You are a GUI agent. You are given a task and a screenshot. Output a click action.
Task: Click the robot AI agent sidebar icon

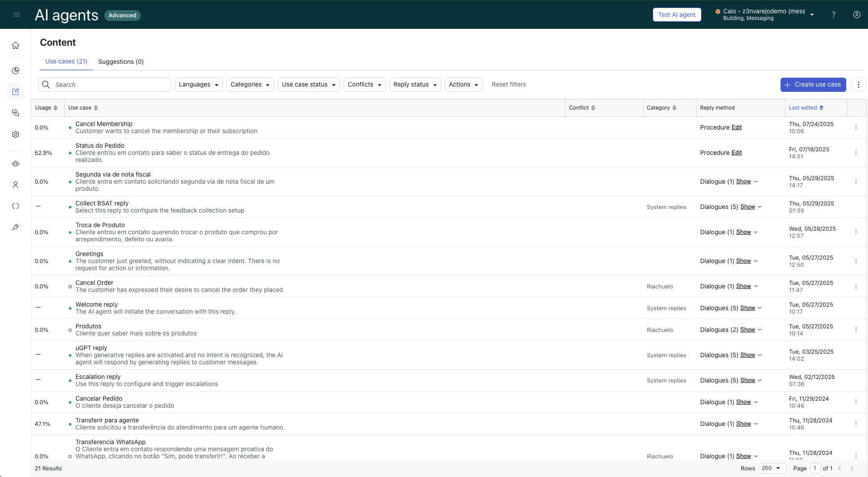pos(16,164)
